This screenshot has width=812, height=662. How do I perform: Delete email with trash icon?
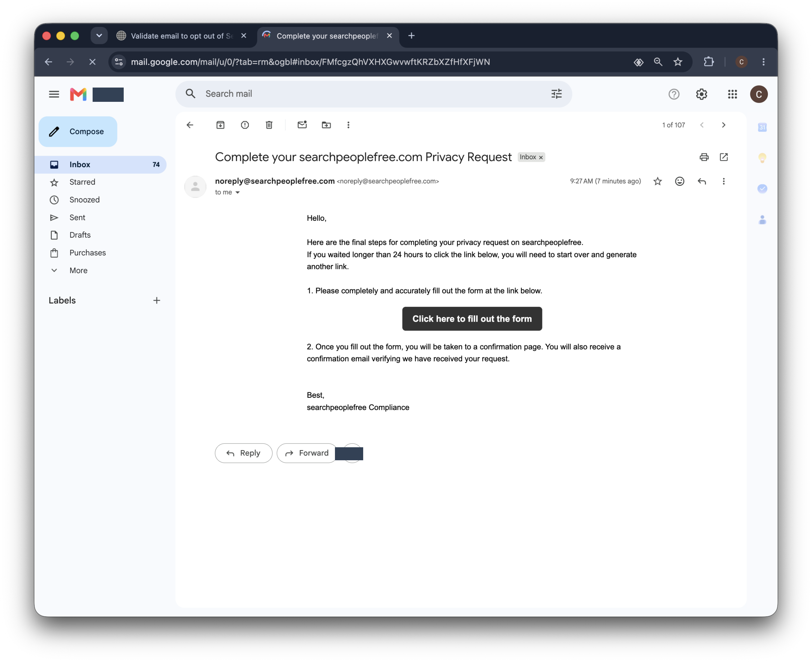point(269,125)
